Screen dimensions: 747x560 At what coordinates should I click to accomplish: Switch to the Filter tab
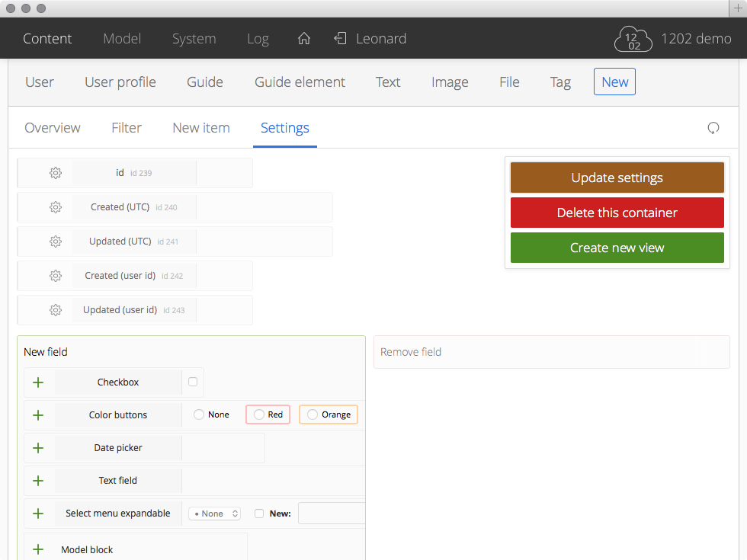click(127, 128)
